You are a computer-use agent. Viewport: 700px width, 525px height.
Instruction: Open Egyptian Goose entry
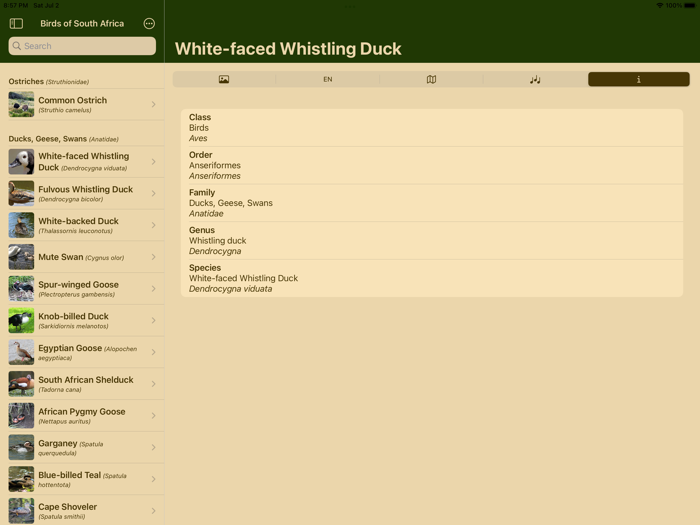point(82,352)
